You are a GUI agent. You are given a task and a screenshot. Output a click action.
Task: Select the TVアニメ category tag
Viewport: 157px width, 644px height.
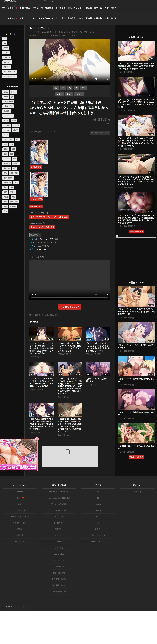coord(7,57)
